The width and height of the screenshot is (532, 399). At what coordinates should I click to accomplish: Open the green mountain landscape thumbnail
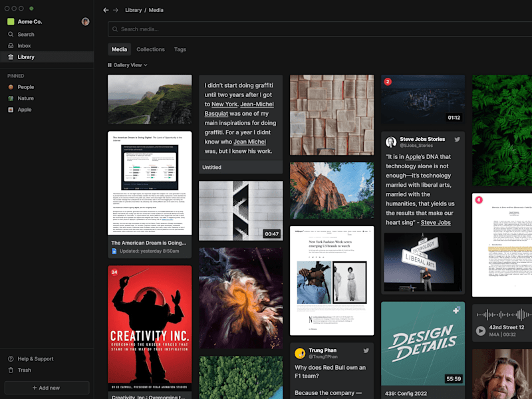(x=150, y=99)
